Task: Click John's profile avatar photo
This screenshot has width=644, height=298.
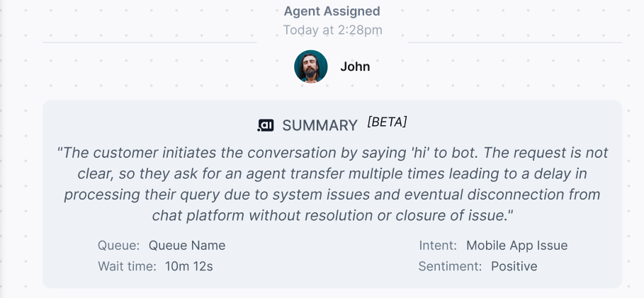Action: 310,67
